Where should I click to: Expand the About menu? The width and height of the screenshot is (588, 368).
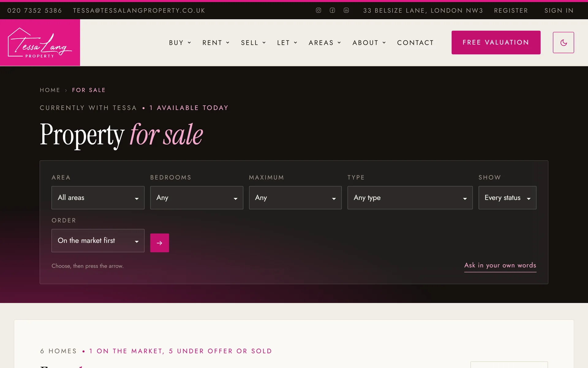(369, 43)
